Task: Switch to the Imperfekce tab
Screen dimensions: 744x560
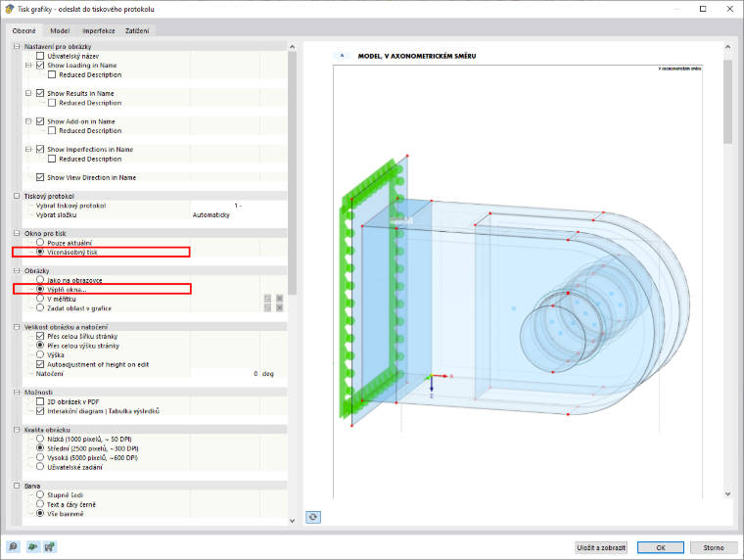Action: (98, 31)
